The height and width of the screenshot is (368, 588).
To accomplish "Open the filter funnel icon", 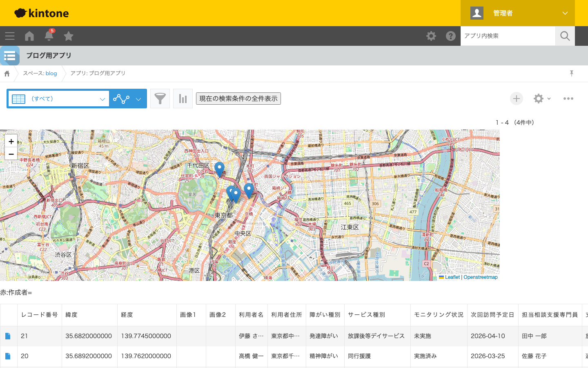I will click(x=160, y=99).
